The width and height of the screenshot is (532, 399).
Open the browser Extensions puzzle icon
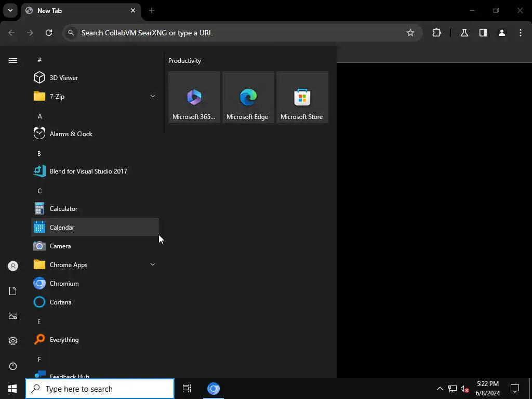436,33
